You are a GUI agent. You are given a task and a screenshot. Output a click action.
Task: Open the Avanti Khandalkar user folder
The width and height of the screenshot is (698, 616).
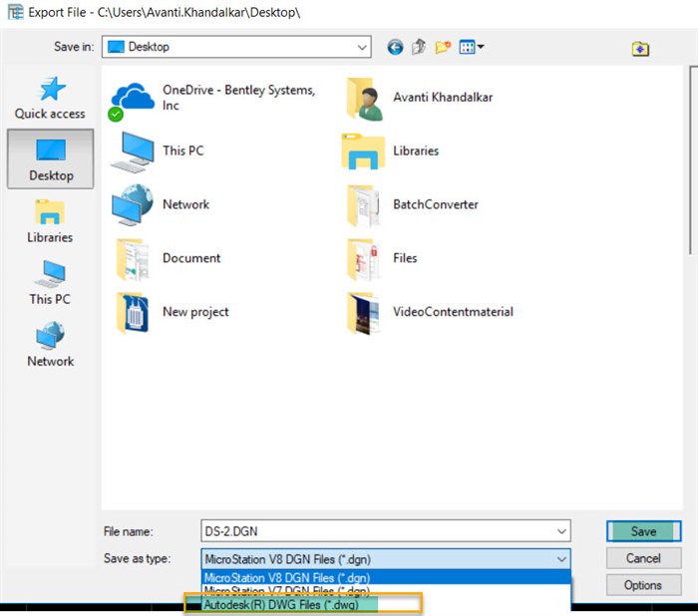click(419, 98)
